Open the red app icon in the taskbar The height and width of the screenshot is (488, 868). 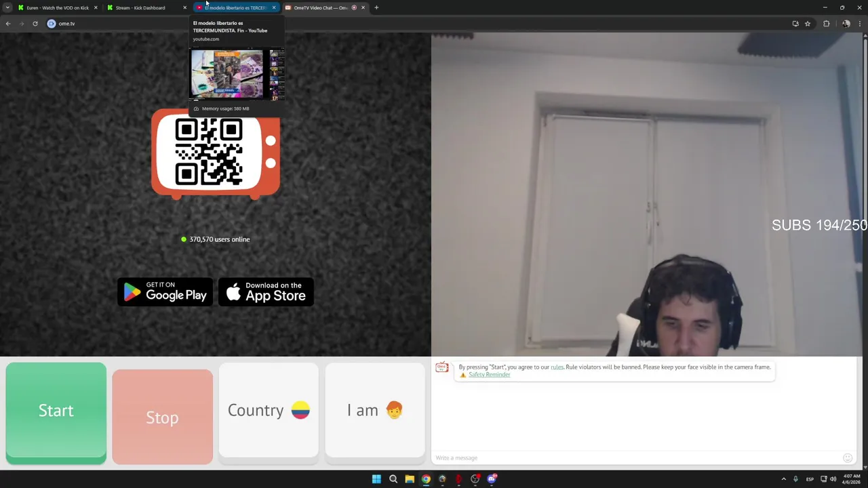pos(458,479)
